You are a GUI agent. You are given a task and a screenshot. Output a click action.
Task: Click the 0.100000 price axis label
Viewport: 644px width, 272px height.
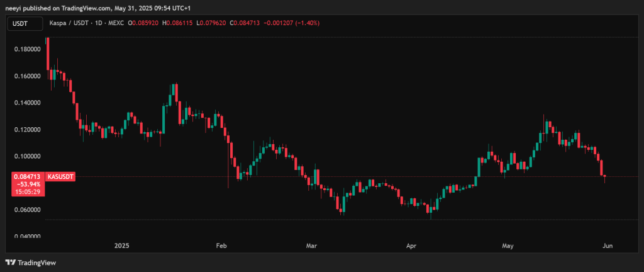click(28, 156)
